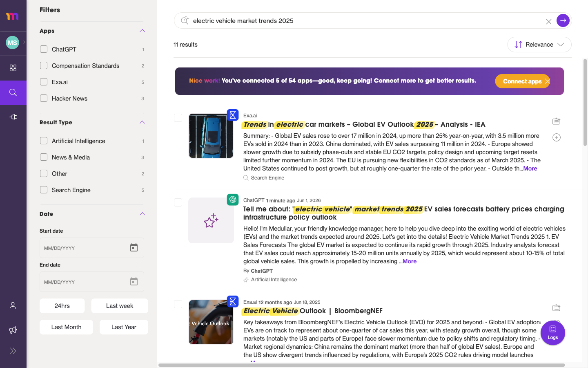Image resolution: width=588 pixels, height=368 pixels.
Task: Select the ChatGPT result checkbox
Action: (178, 202)
